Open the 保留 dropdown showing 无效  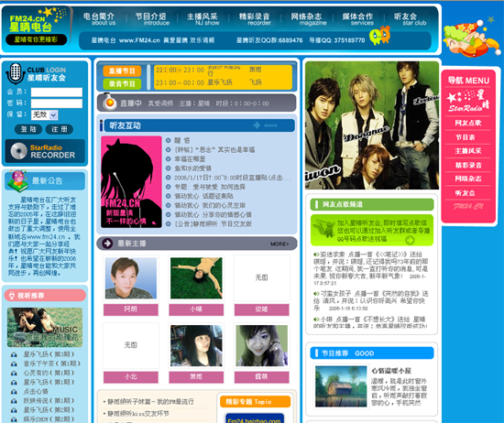(x=44, y=114)
